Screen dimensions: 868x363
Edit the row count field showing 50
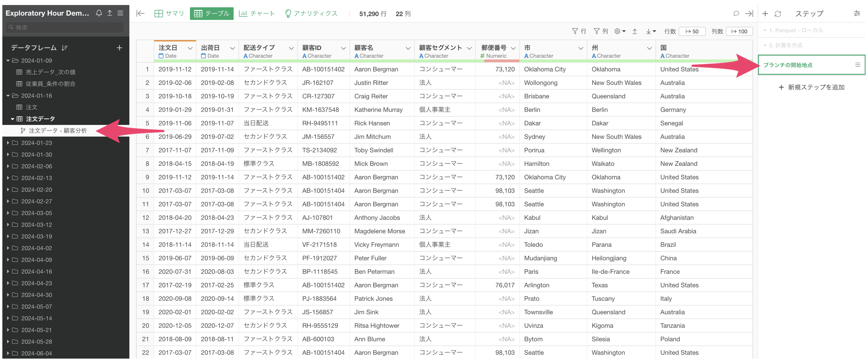pyautogui.click(x=692, y=31)
